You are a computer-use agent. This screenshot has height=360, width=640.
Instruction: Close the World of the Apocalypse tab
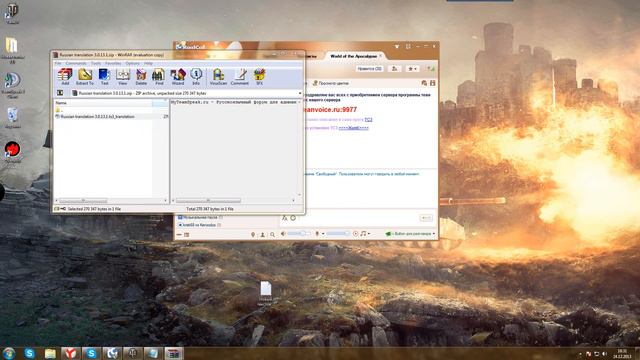(x=381, y=56)
